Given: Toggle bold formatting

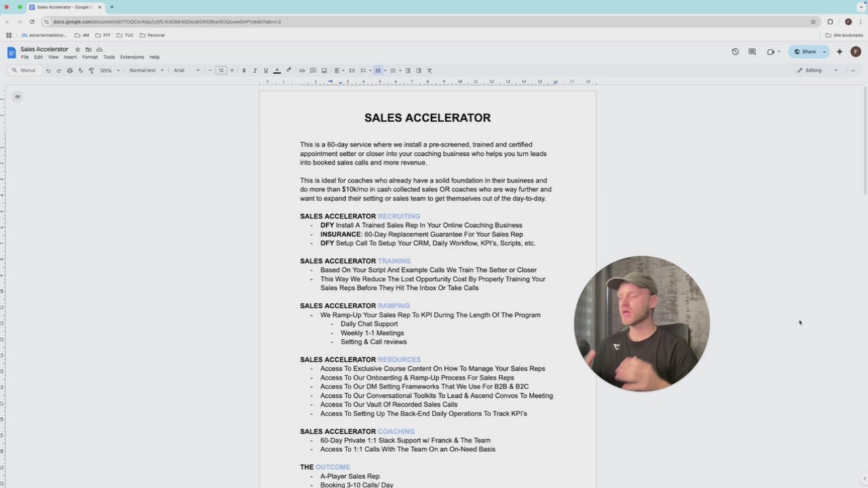Looking at the screenshot, I should tap(244, 70).
